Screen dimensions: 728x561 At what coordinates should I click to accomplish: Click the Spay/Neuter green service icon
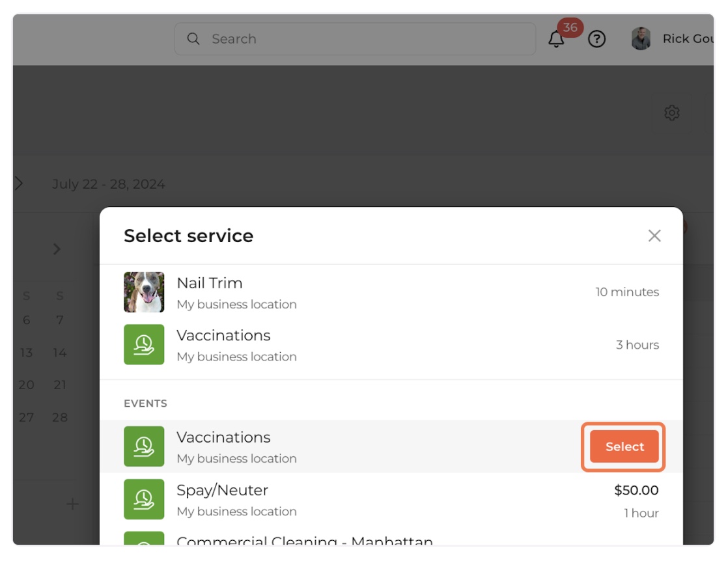(x=144, y=499)
